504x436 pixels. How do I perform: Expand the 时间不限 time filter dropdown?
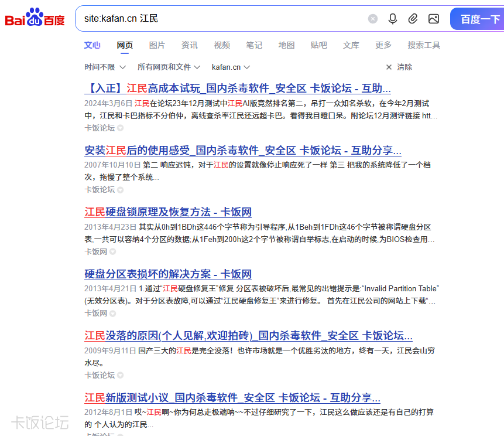click(x=105, y=67)
